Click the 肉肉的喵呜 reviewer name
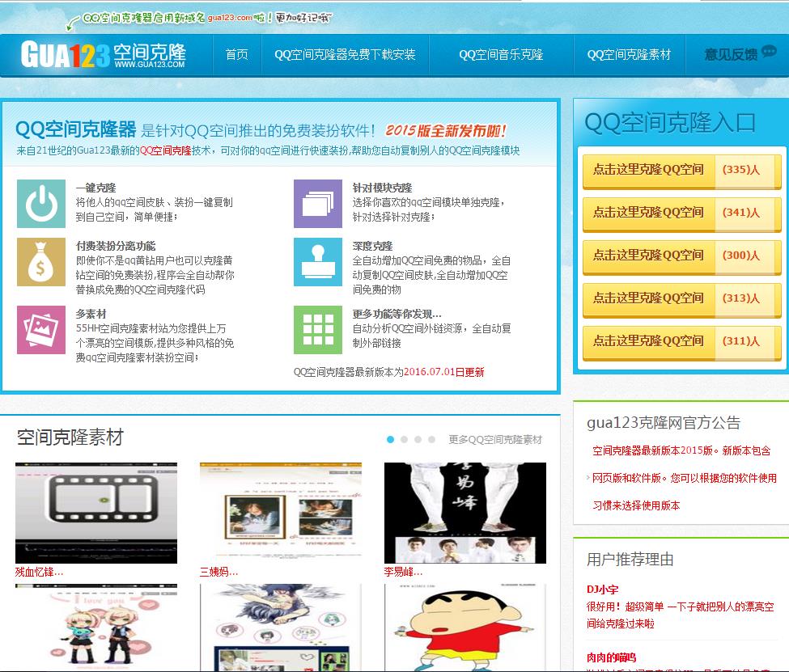 (612, 657)
